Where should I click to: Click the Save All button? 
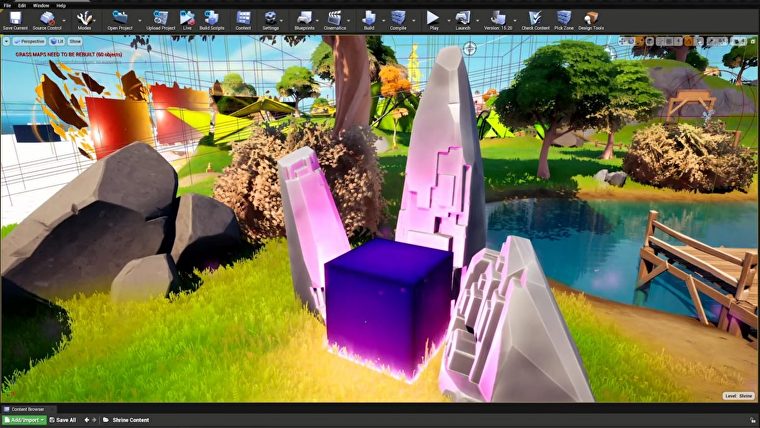tap(63, 420)
